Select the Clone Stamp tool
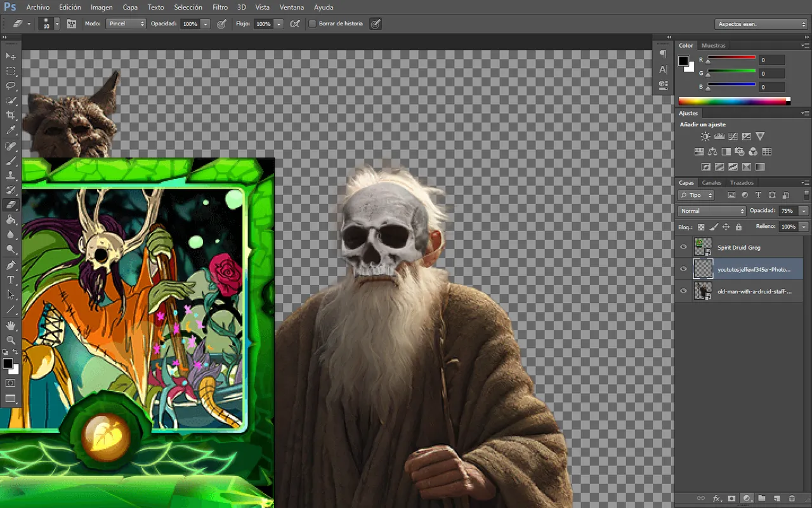Screen dimensions: 812x508 coord(11,175)
